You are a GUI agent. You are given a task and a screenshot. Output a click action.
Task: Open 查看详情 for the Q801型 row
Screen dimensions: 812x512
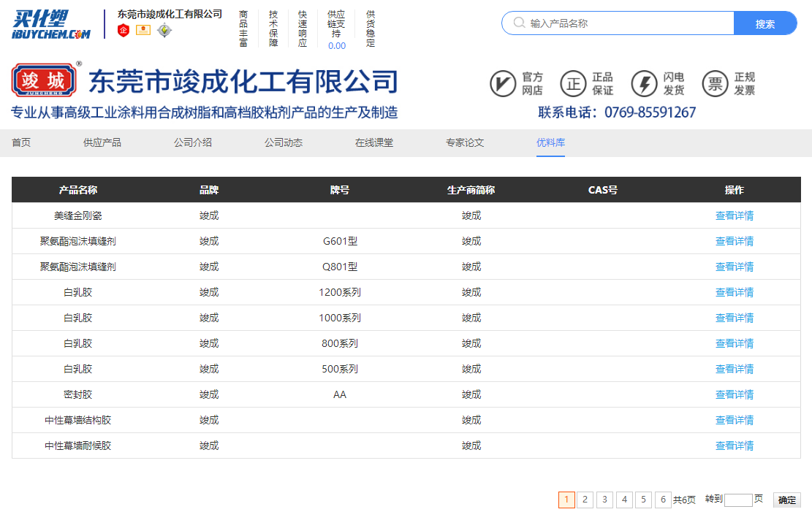coord(735,267)
